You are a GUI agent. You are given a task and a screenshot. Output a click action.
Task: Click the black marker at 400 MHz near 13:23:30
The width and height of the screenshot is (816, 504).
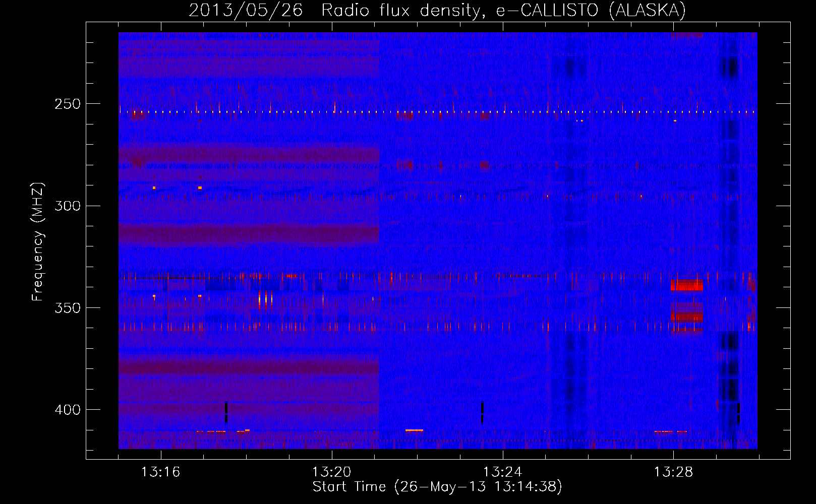[x=482, y=412]
